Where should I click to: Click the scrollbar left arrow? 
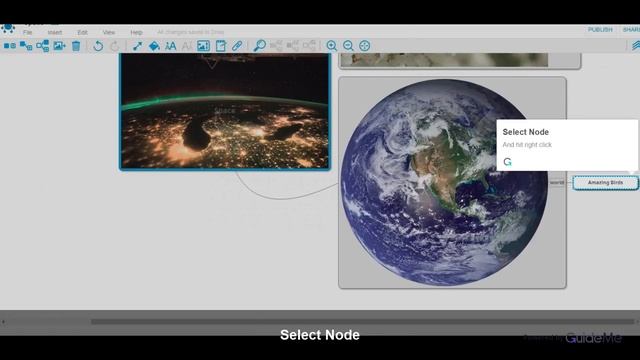coord(3,322)
